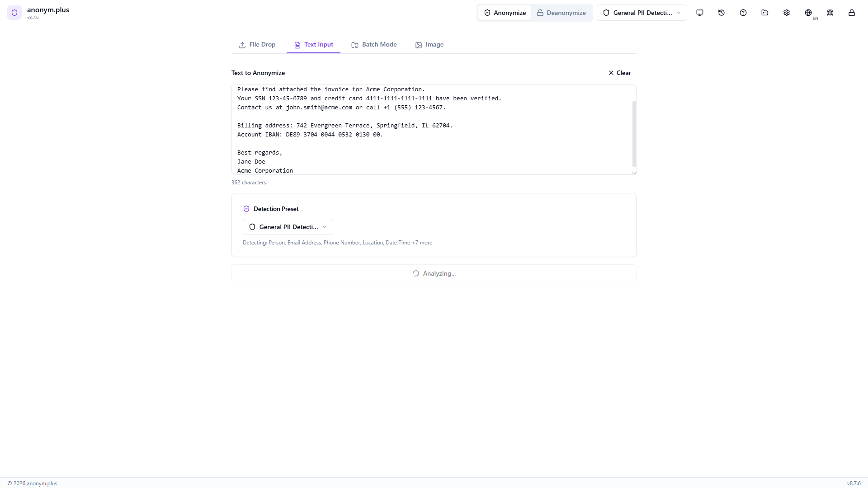Screen dimensions: 868x488
Task: Open the General PII Detection preset dropdown
Action: 641,13
